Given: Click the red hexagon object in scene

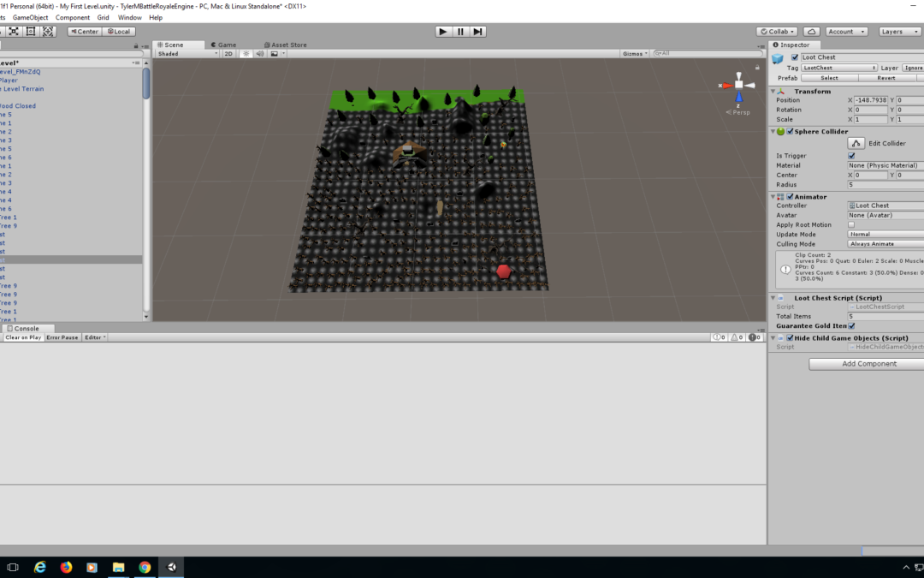Looking at the screenshot, I should tap(503, 271).
